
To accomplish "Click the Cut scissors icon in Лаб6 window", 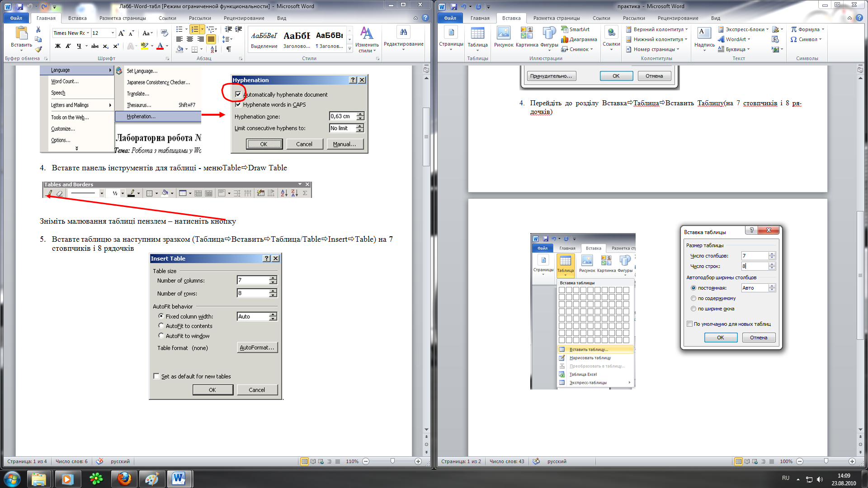I will pos(38,30).
